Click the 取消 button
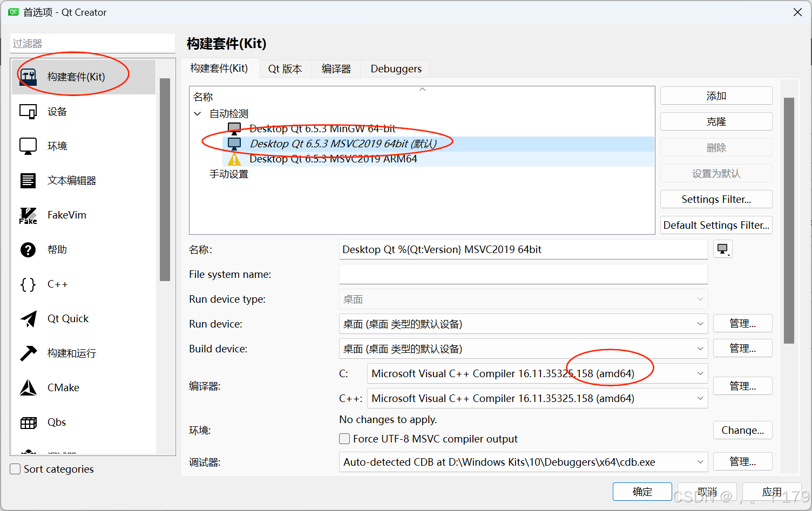The image size is (812, 511). click(707, 492)
